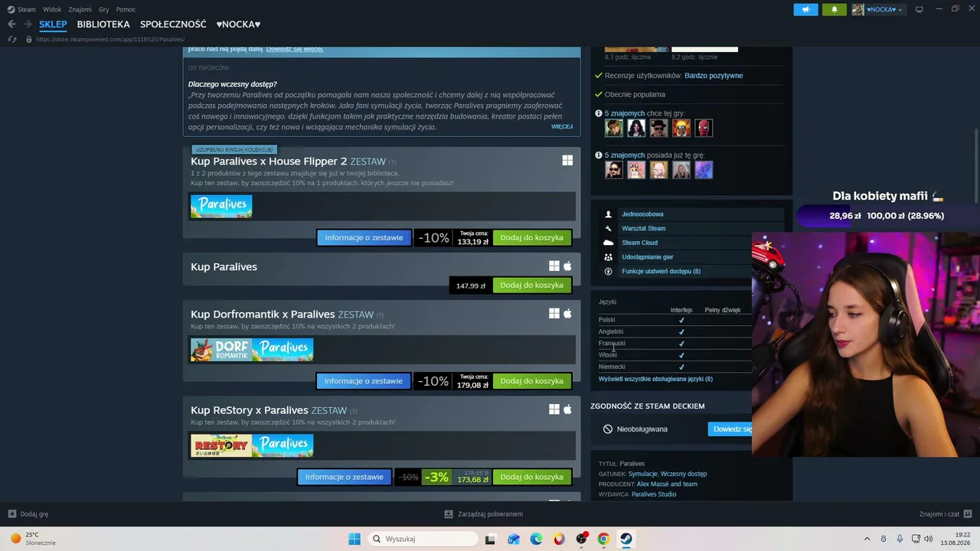
Task: Expand all supported languages list
Action: (655, 379)
